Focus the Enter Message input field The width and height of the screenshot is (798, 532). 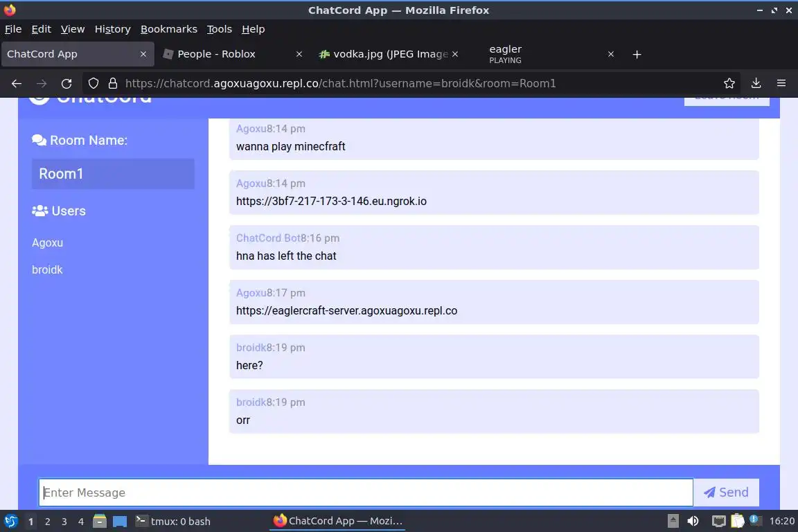(x=366, y=493)
